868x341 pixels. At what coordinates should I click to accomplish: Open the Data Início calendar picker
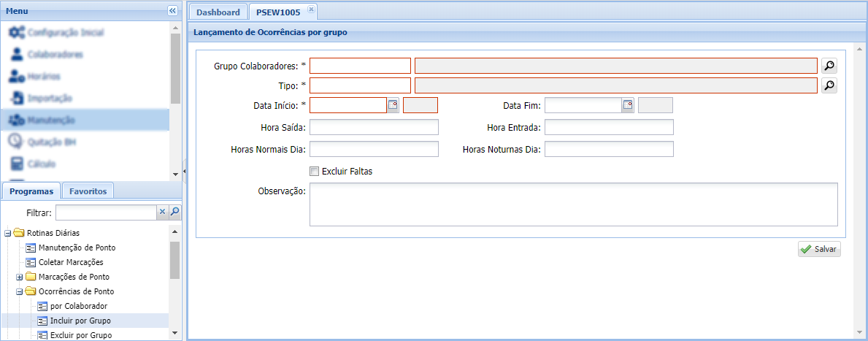point(393,105)
